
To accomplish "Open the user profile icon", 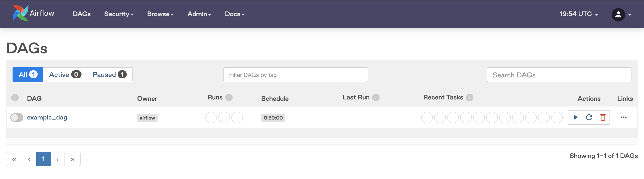I will (x=618, y=15).
